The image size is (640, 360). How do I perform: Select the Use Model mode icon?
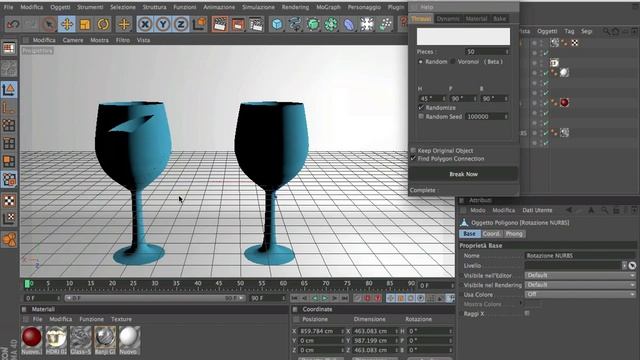[x=9, y=89]
